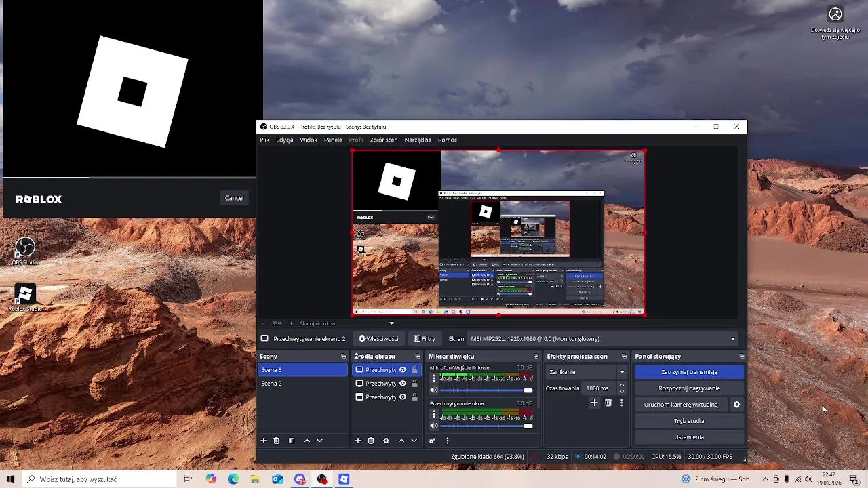Viewport: 868px width, 488px height.
Task: Increase Czas trwania duration with up arrow
Action: pos(622,385)
